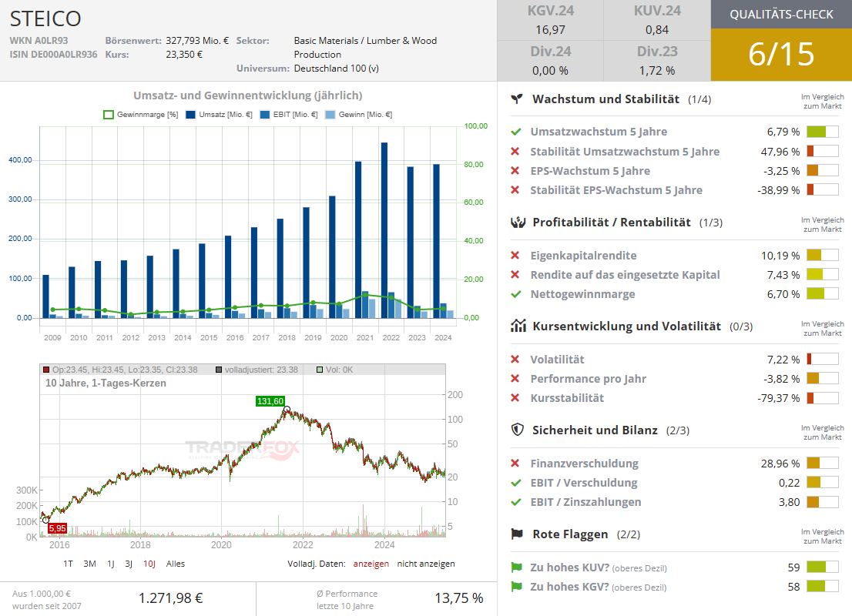This screenshot has width=852, height=616.
Task: Click the KGV.24 value 16,97
Action: coord(551,30)
